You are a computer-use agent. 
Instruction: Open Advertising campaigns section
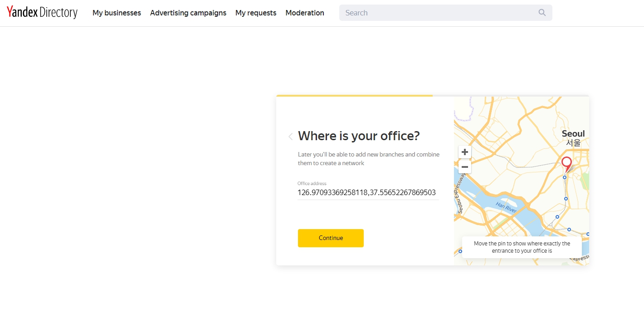click(x=188, y=13)
